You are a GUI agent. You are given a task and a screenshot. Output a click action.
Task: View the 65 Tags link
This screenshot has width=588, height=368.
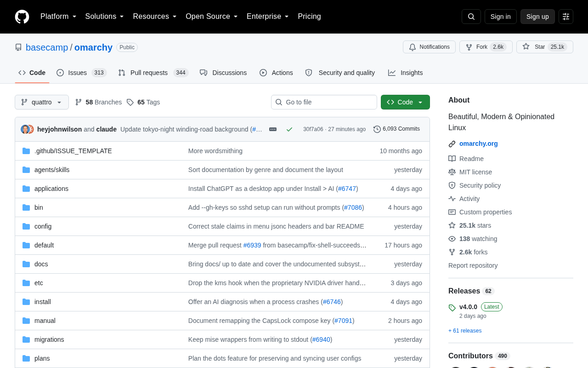click(x=143, y=102)
